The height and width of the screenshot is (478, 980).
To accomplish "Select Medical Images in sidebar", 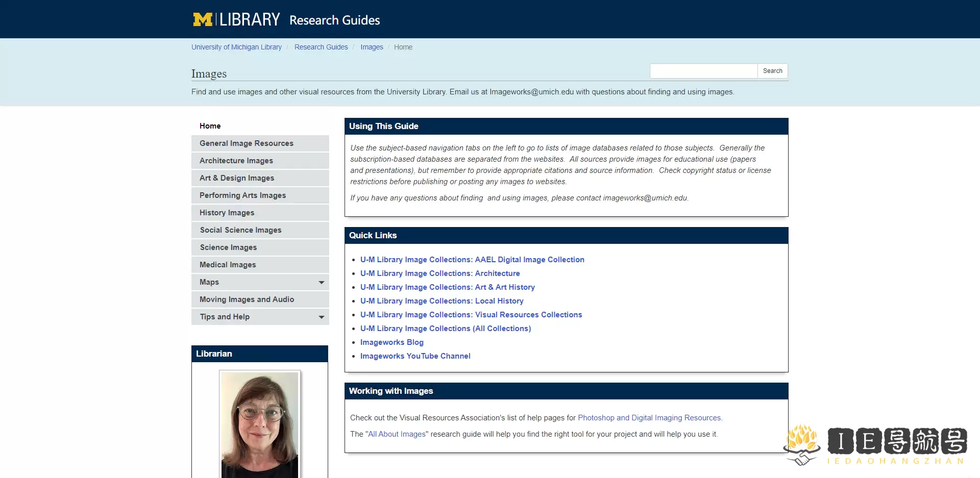I will point(260,265).
